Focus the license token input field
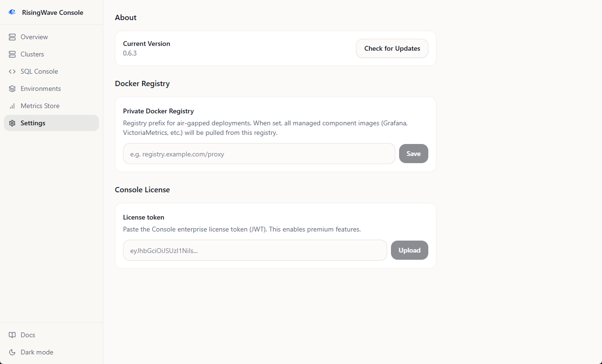This screenshot has width=602, height=364. pos(255,250)
